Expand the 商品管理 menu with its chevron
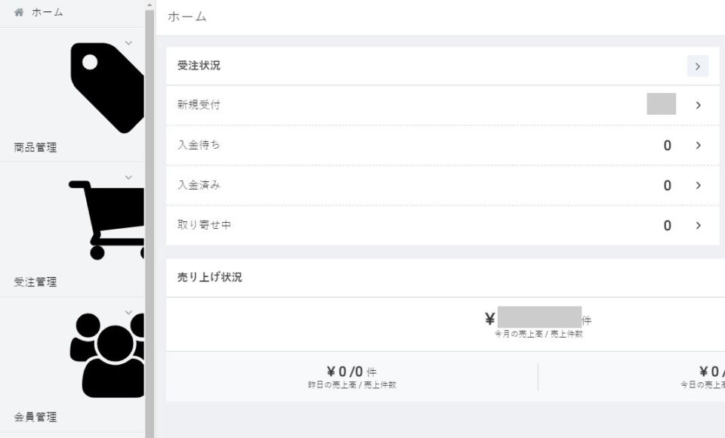Viewport: 725px width, 438px height. point(128,42)
